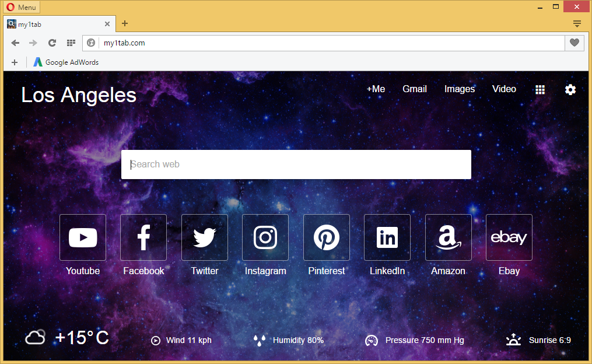Click the Twitter label text
The image size is (592, 364).
click(205, 271)
